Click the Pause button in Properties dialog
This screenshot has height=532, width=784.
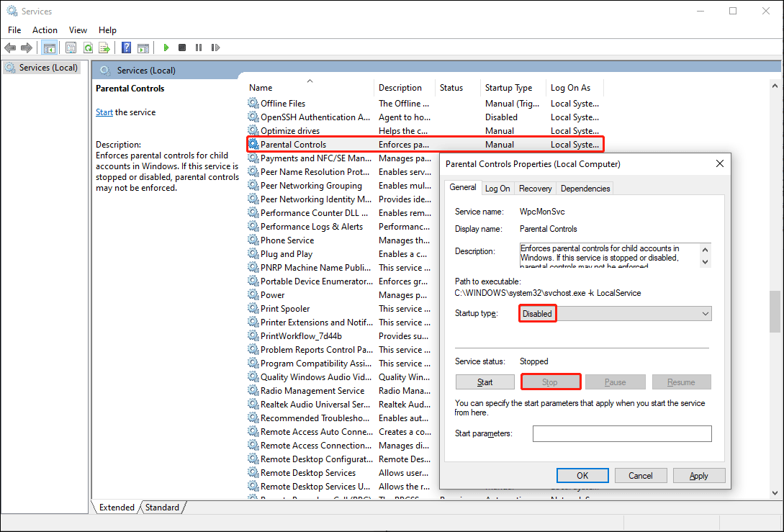615,382
